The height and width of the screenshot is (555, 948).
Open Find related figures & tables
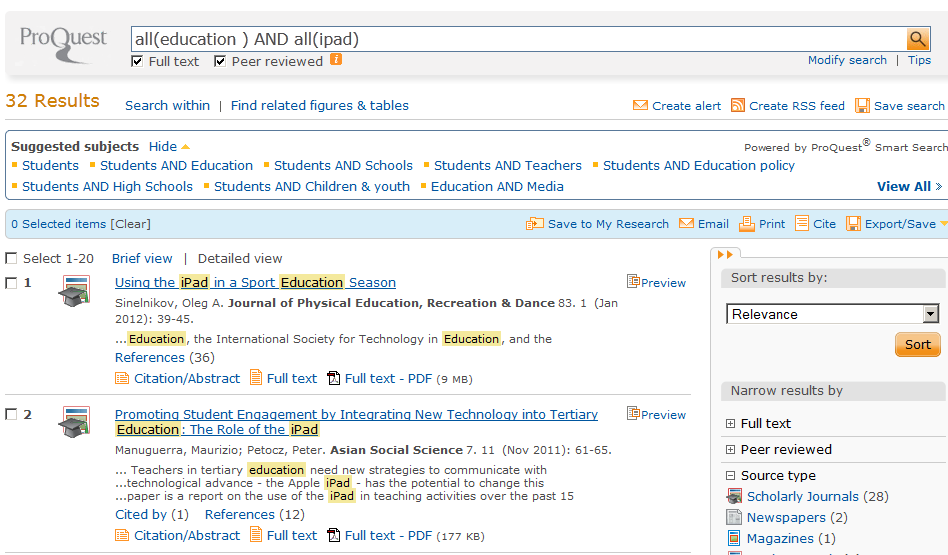(x=320, y=105)
